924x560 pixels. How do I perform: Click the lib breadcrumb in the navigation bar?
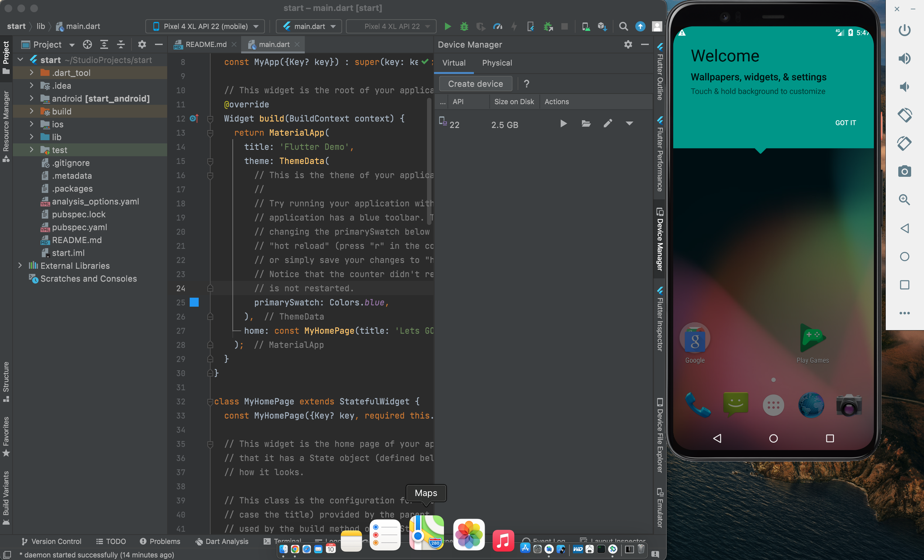click(x=41, y=26)
